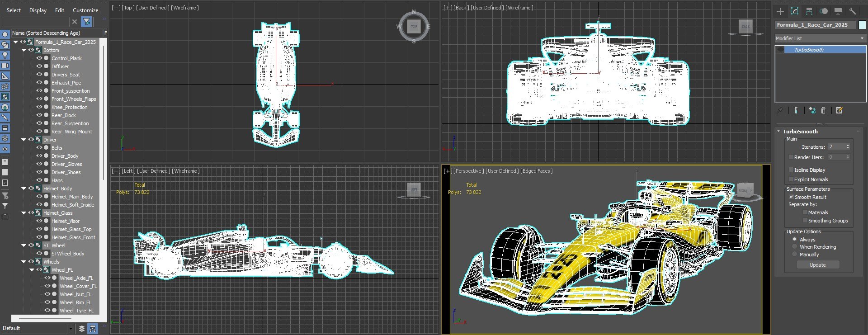Toggle the Display Helpers filter icon
Viewport: 868px width, 335px height.
[x=5, y=76]
